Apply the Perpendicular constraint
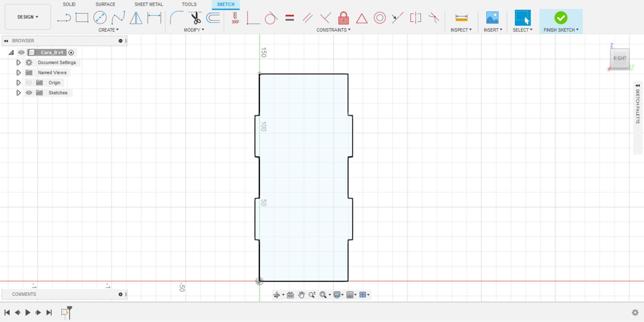This screenshot has height=322, width=644. (x=325, y=18)
